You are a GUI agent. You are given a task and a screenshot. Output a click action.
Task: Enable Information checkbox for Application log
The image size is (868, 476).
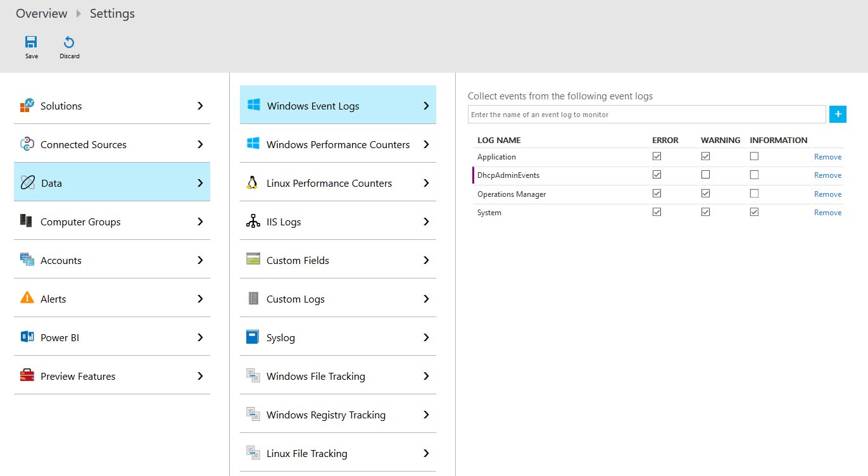754,156
